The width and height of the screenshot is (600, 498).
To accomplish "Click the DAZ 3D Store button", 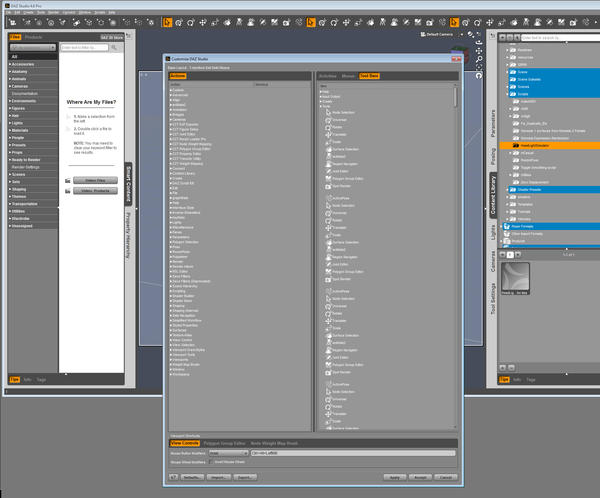I will click(x=112, y=37).
